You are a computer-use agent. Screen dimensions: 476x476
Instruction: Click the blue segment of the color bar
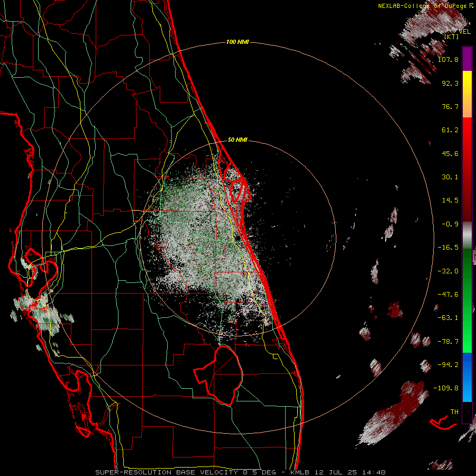[467, 377]
